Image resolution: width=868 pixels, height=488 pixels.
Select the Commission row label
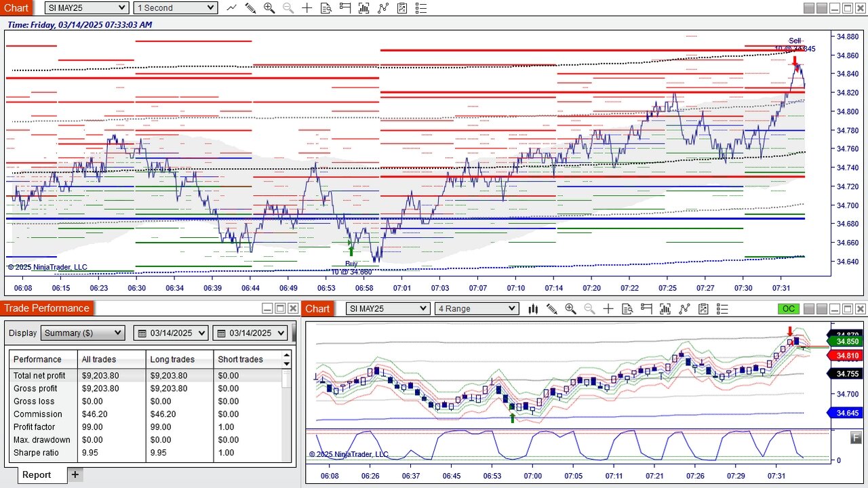(x=38, y=414)
